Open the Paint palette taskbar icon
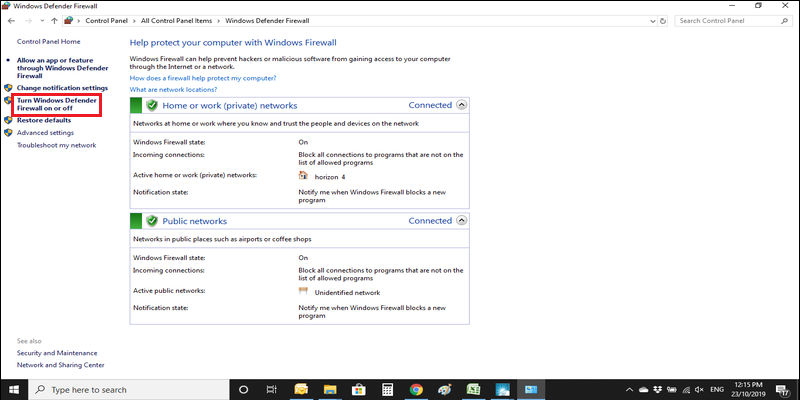Image resolution: width=800 pixels, height=400 pixels. pyautogui.click(x=444, y=390)
